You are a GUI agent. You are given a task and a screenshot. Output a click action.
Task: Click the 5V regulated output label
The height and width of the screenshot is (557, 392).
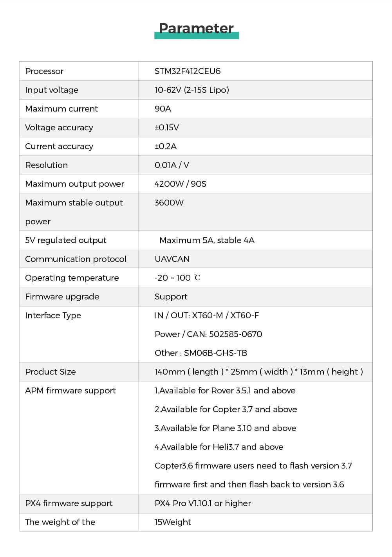66,240
